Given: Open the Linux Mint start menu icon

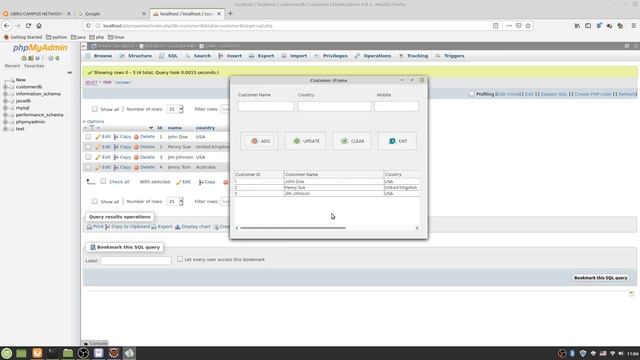Looking at the screenshot, I should pos(7,353).
